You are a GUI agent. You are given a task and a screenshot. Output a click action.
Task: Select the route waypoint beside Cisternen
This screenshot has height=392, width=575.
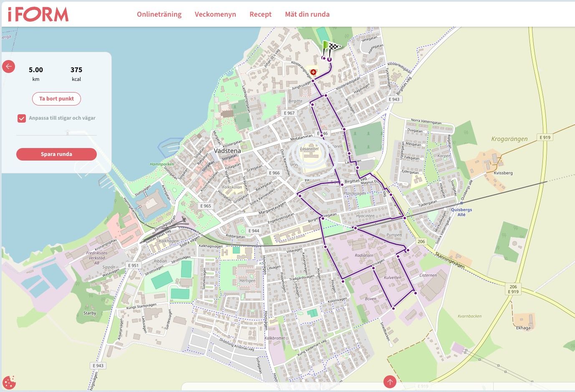[x=416, y=293]
